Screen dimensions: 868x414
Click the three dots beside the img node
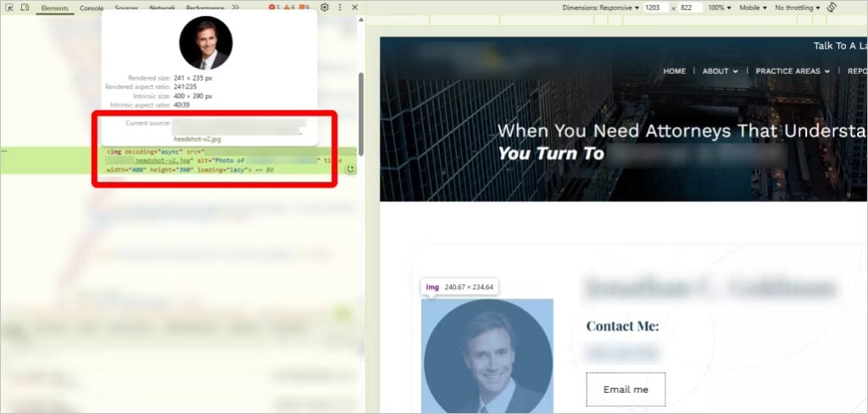point(4,151)
